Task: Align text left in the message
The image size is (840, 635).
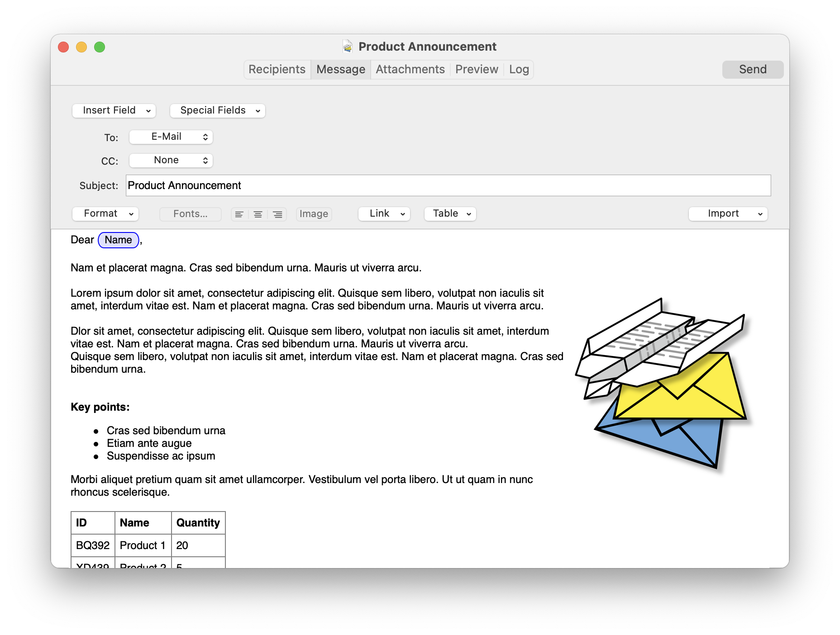Action: point(239,214)
